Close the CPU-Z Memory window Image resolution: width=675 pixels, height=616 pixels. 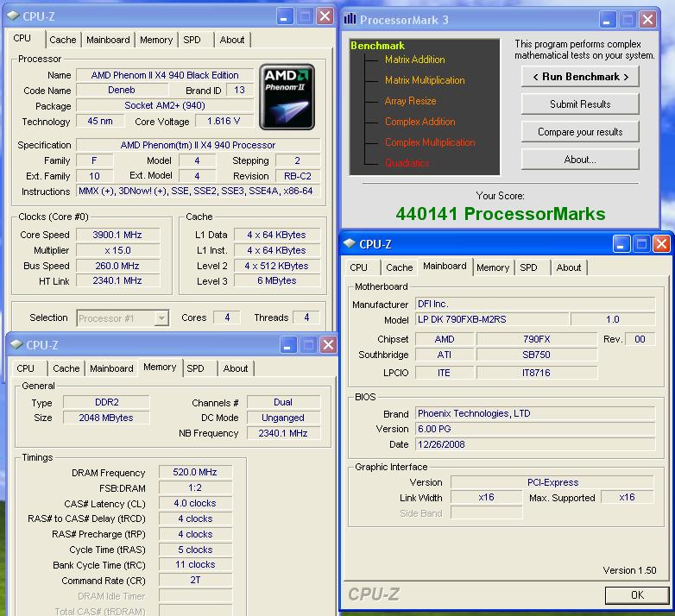328,344
